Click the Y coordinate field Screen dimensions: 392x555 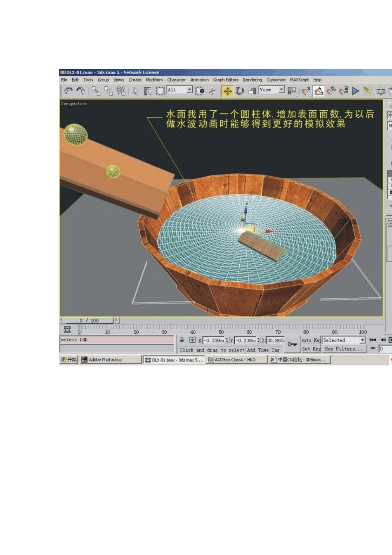246,340
